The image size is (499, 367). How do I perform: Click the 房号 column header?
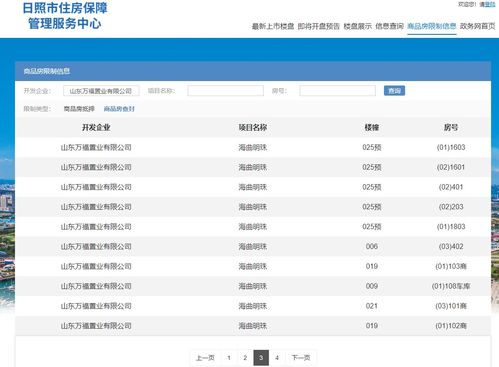click(451, 128)
